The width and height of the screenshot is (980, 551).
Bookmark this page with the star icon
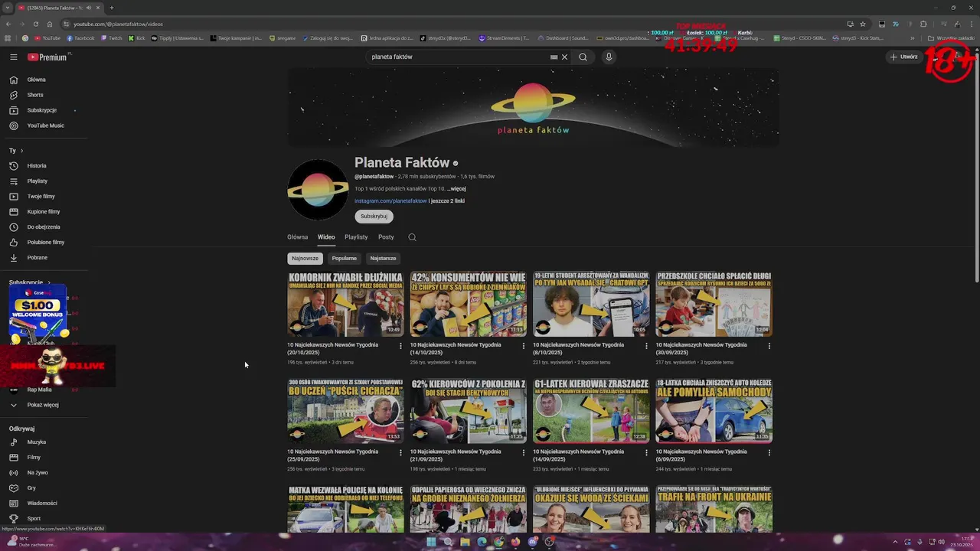[x=863, y=24]
